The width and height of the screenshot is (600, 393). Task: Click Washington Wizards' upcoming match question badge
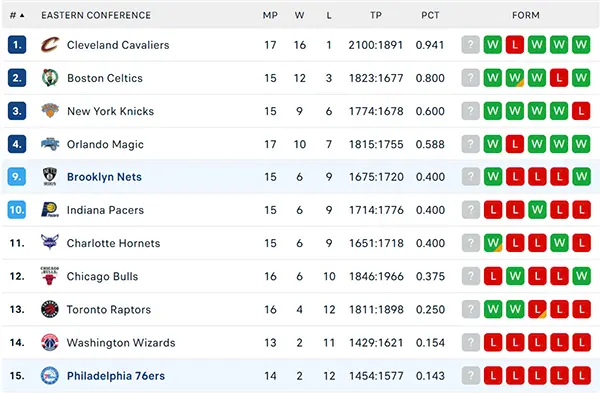pyautogui.click(x=471, y=342)
